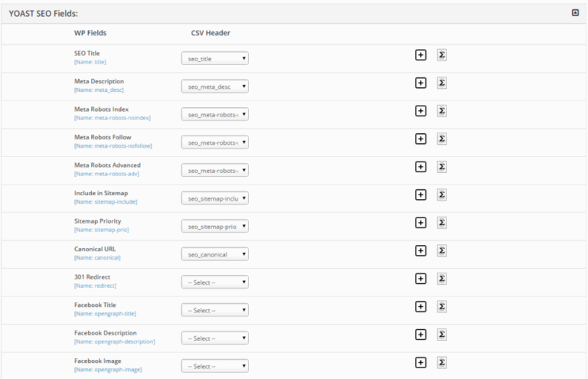Click the plus icon for Facebook Description
The image size is (588, 379).
pyautogui.click(x=421, y=335)
